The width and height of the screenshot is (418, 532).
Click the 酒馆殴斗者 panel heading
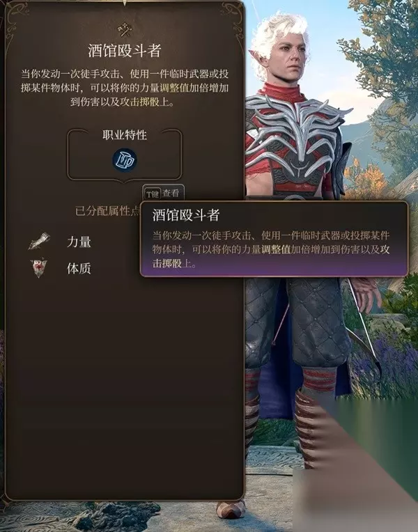[124, 51]
